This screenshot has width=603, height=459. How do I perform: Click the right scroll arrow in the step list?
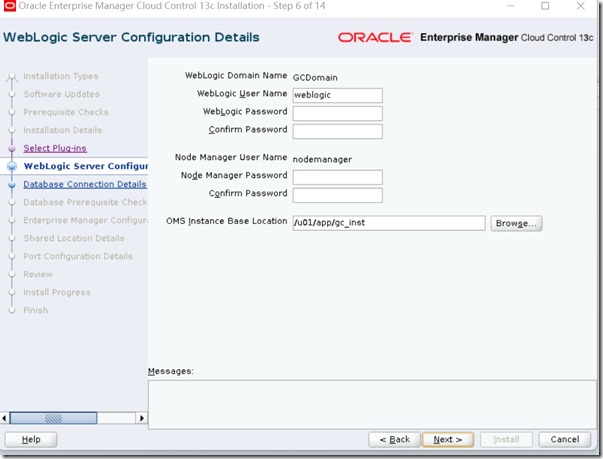point(142,418)
